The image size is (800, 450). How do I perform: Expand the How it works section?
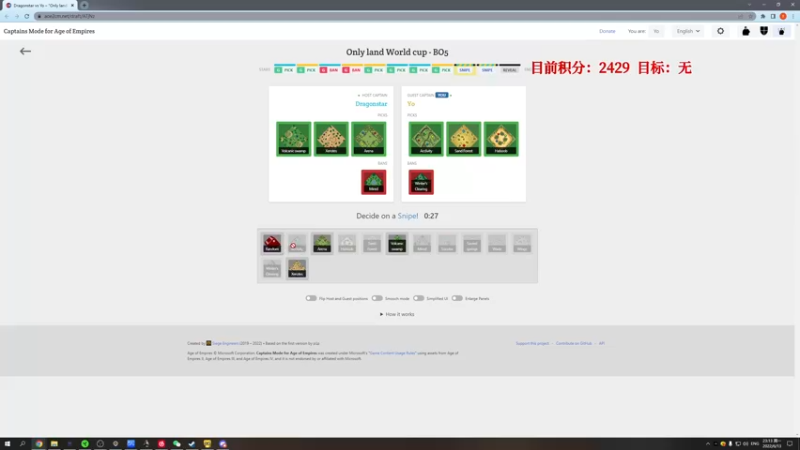point(397,314)
